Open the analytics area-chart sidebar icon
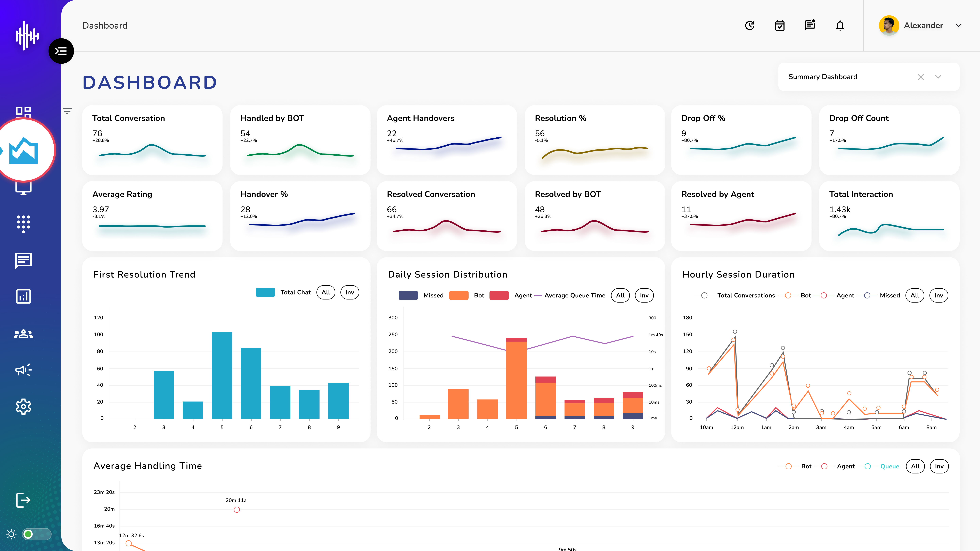This screenshot has width=980, height=551. point(24,150)
